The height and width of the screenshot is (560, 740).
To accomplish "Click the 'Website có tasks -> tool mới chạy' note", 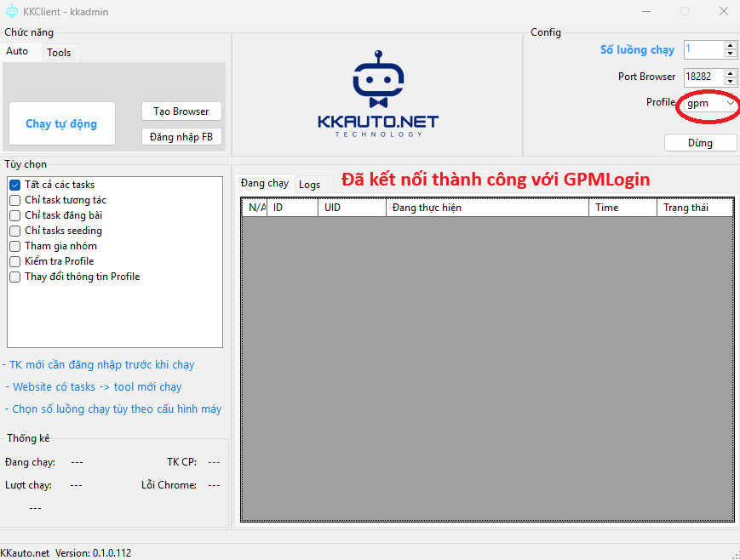I will [94, 387].
